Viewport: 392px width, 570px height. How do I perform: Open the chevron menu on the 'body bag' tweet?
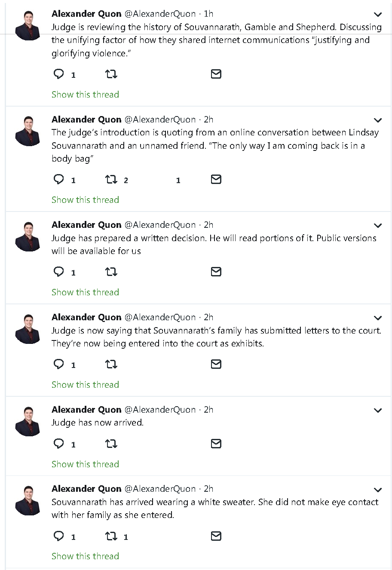coord(378,120)
